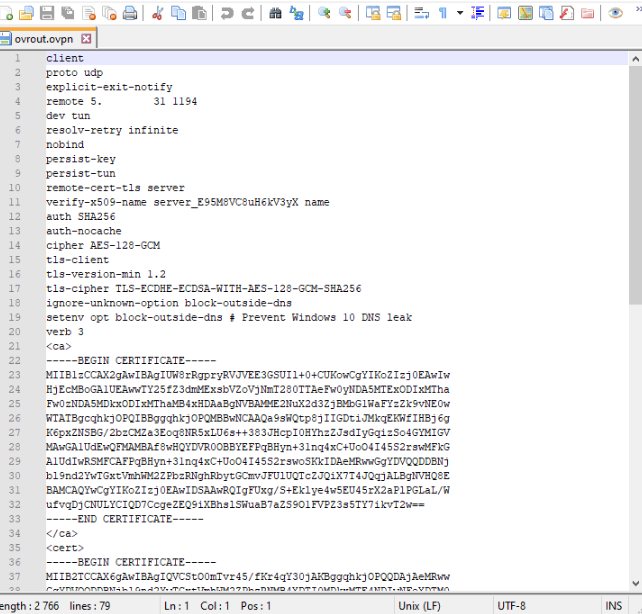Click the Undo arrow icon
This screenshot has height=614, width=642.
[x=228, y=13]
